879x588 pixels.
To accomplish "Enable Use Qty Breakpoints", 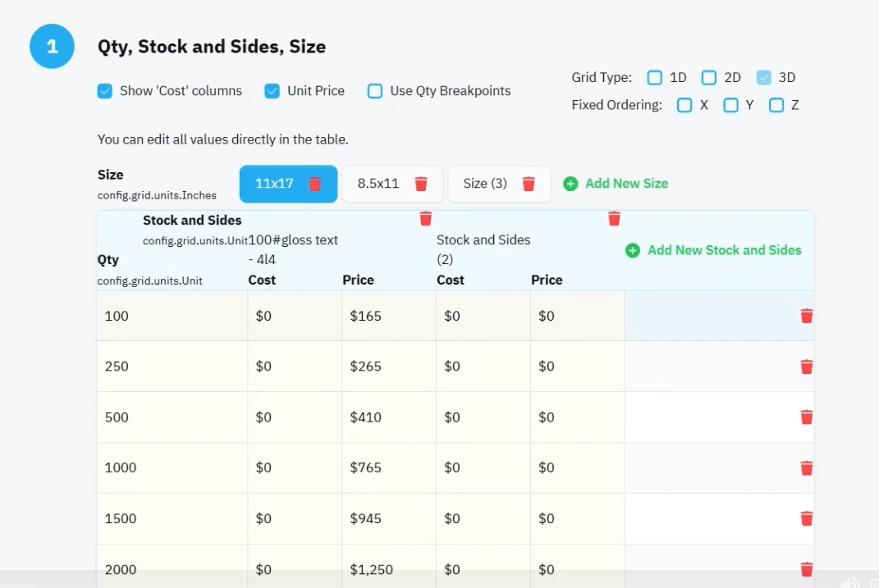I will click(375, 91).
